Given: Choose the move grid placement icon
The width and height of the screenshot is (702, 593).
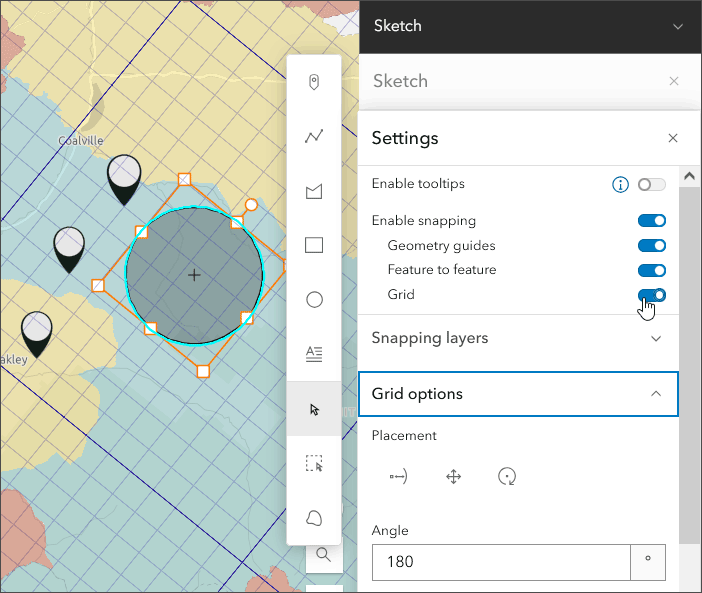Looking at the screenshot, I should click(454, 477).
